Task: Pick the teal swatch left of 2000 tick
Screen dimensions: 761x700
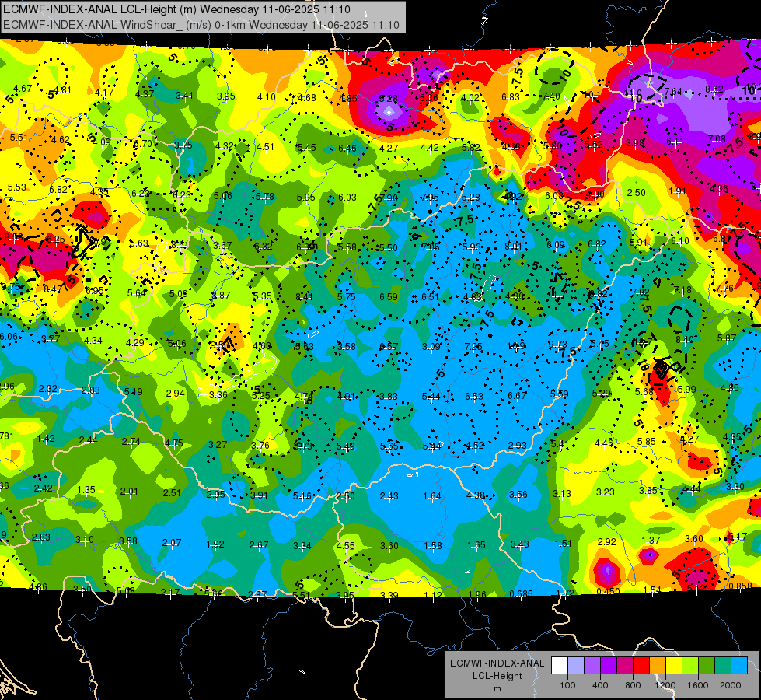Action: pos(722,666)
